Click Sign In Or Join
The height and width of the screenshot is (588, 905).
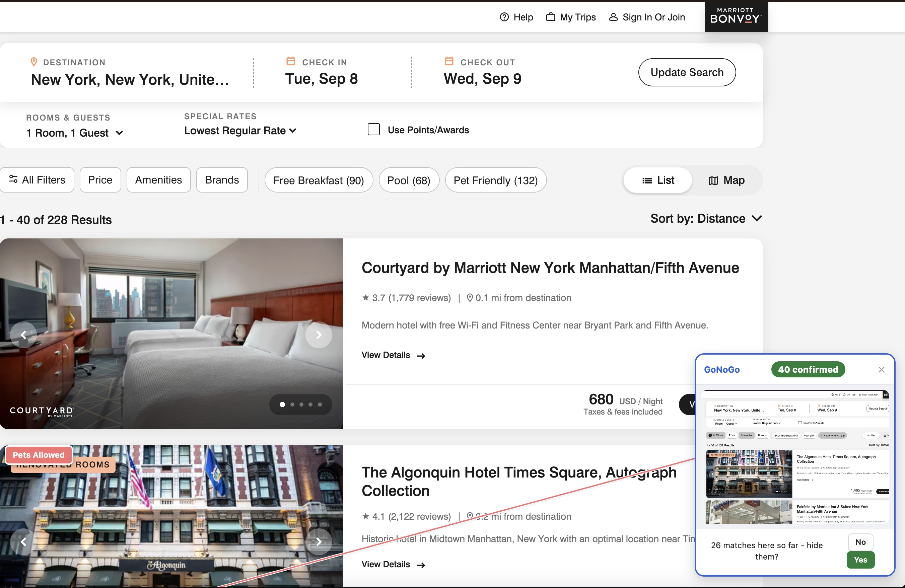647,17
